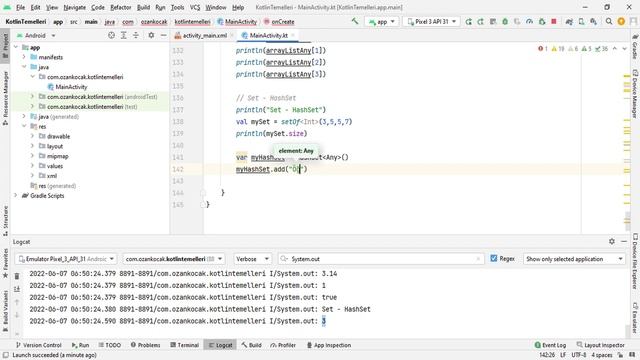Click in the System.out search field
Image resolution: width=640 pixels, height=360 pixels.
point(380,259)
